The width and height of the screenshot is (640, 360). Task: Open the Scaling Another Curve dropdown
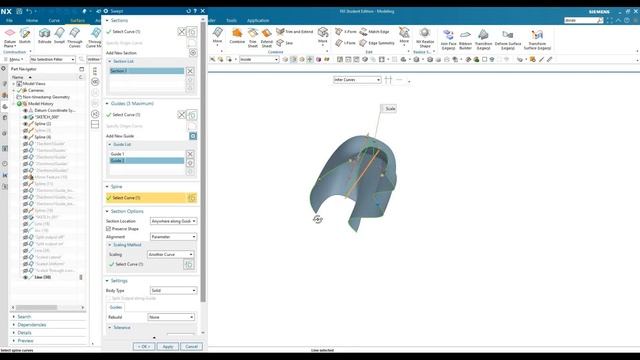(x=170, y=254)
